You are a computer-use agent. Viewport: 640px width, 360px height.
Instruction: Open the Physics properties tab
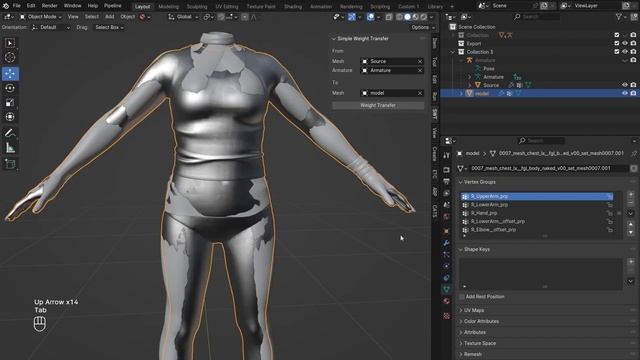(446, 266)
